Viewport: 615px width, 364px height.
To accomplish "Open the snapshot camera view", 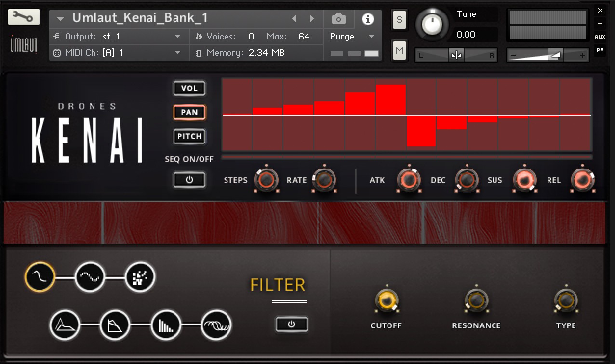I will pos(339,19).
